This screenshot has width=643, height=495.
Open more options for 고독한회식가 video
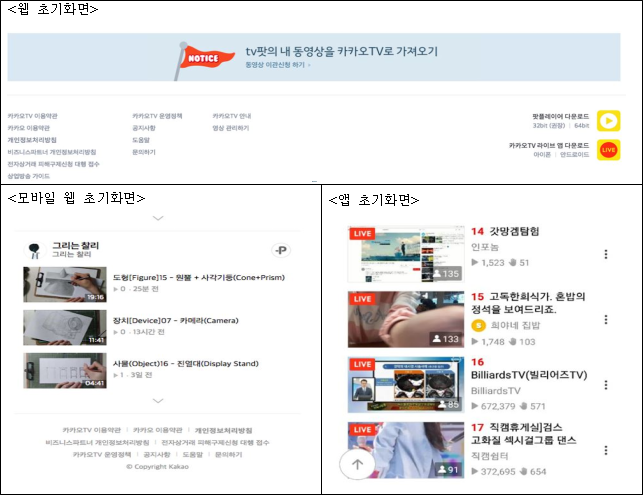(x=606, y=319)
